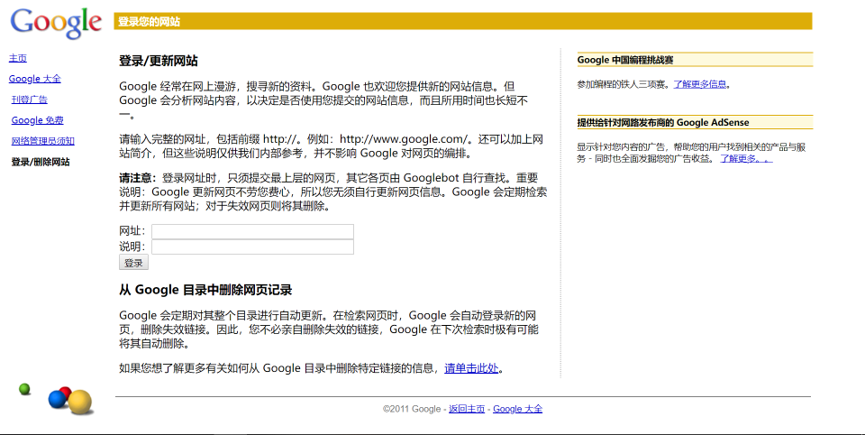This screenshot has width=865, height=435.
Task: Open 了解更多信息 link under 编程挑战赛
Action: point(700,84)
